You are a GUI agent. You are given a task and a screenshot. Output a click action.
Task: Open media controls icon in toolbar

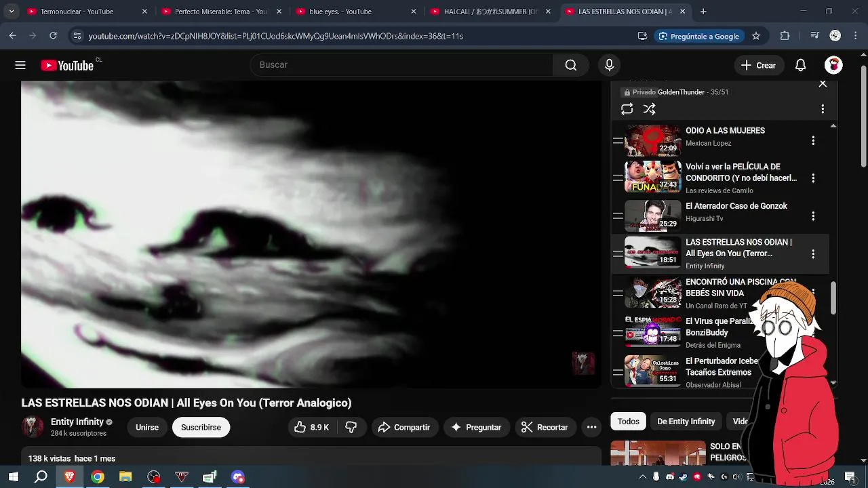click(815, 36)
